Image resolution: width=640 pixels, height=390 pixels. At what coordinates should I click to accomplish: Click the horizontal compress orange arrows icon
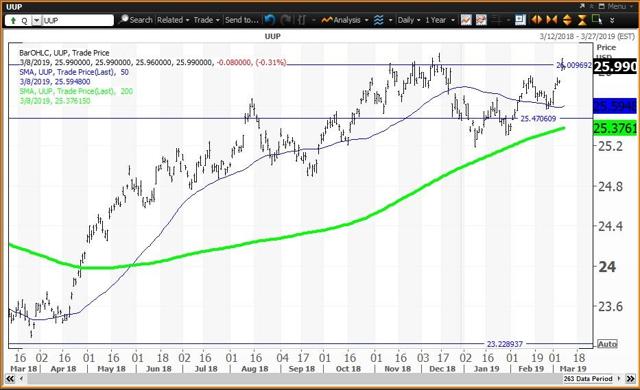tap(552, 20)
